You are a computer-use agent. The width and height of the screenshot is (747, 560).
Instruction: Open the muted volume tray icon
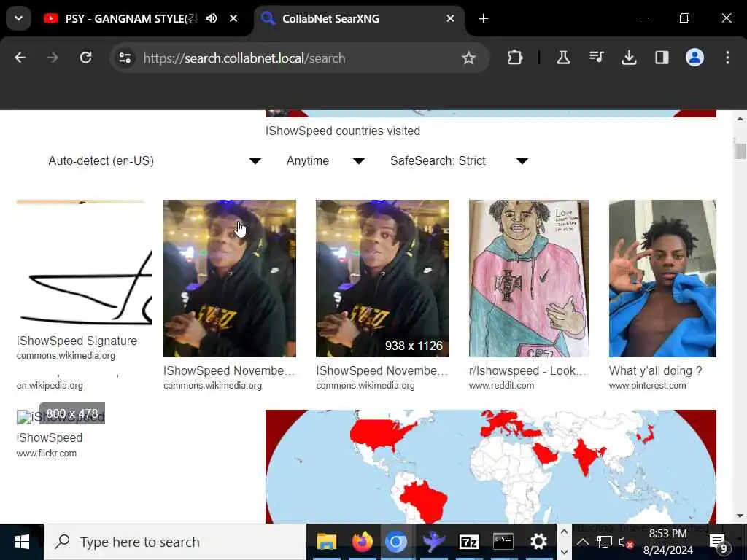pos(625,542)
